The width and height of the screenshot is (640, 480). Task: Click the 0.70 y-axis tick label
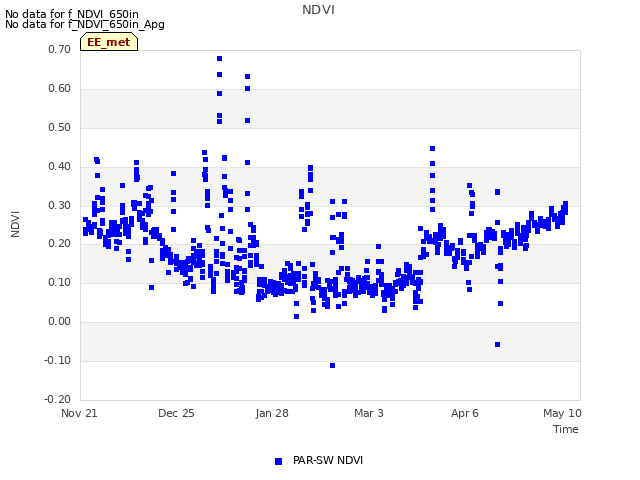(x=60, y=49)
